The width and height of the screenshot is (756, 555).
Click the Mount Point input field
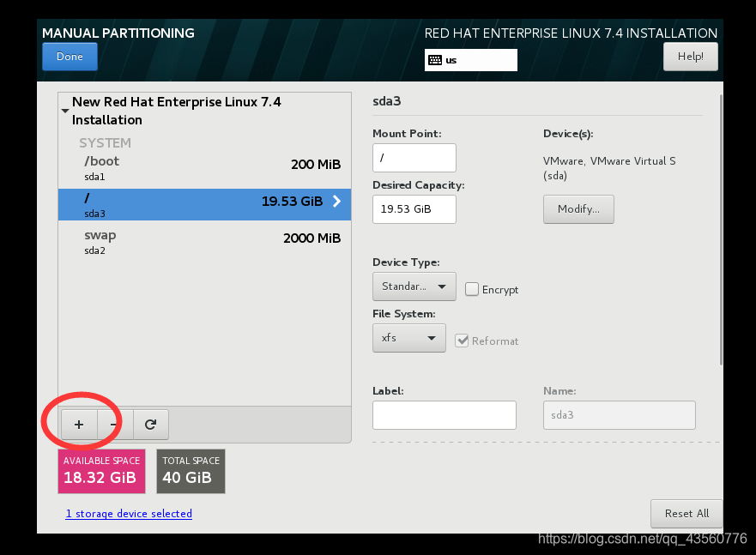click(x=414, y=158)
